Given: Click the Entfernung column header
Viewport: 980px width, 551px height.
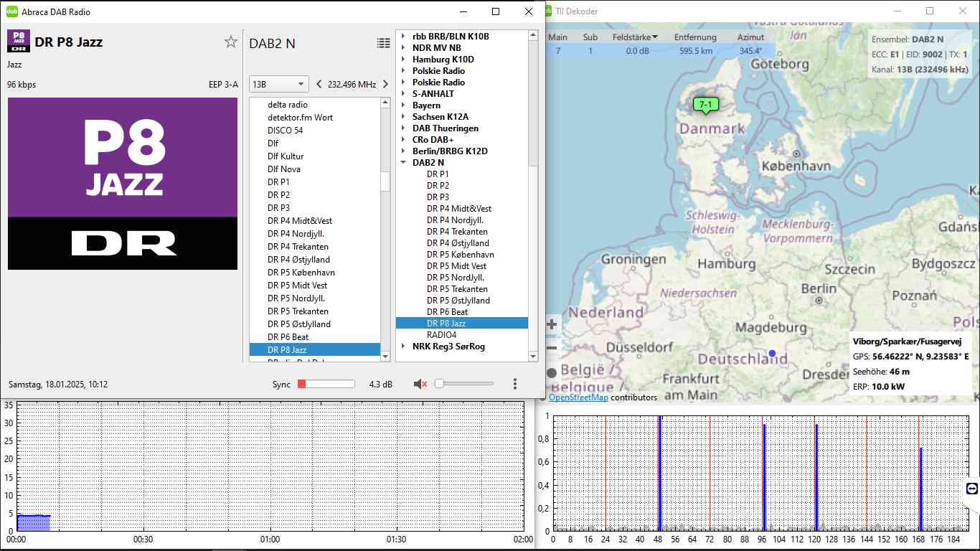Looking at the screenshot, I should pyautogui.click(x=694, y=37).
